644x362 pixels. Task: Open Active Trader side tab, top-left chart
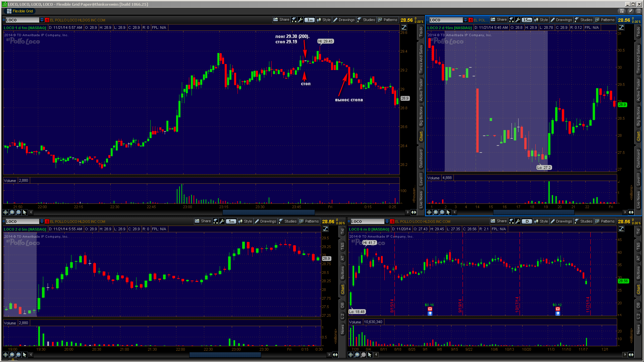coord(421,90)
